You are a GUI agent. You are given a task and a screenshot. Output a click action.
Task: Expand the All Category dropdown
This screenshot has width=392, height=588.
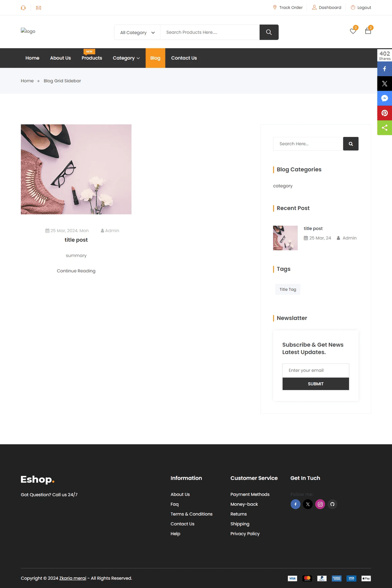137,33
